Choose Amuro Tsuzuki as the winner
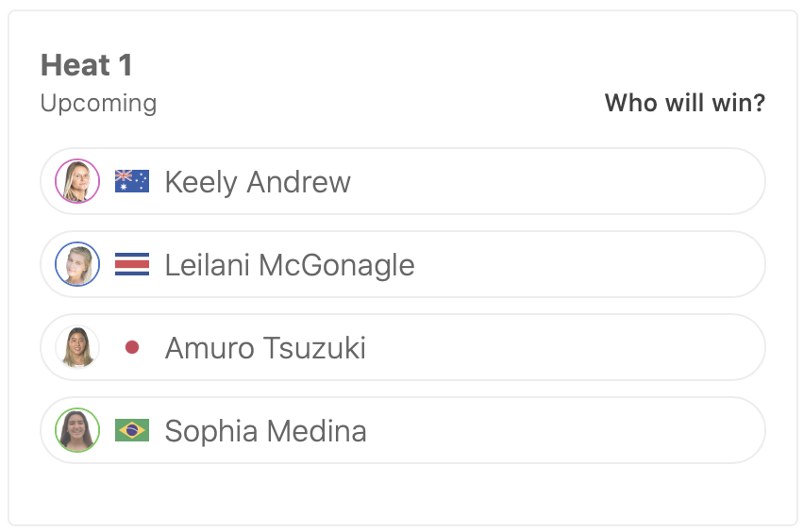The image size is (804, 532). [566, 347]
